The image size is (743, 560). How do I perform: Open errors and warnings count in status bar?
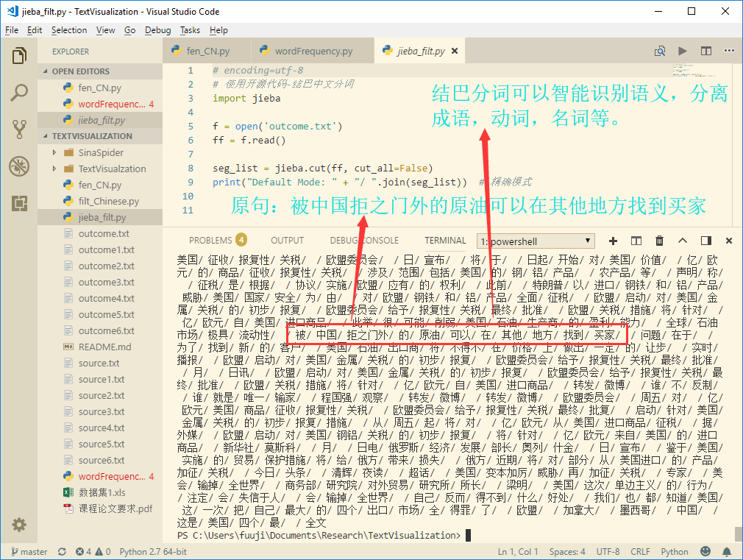click(93, 552)
